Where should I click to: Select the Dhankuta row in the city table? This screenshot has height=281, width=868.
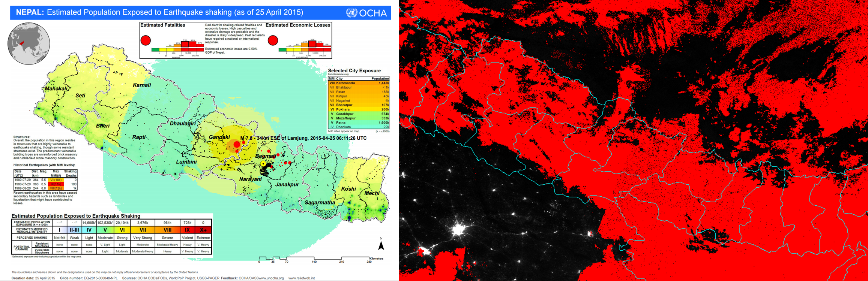pyautogui.click(x=359, y=127)
